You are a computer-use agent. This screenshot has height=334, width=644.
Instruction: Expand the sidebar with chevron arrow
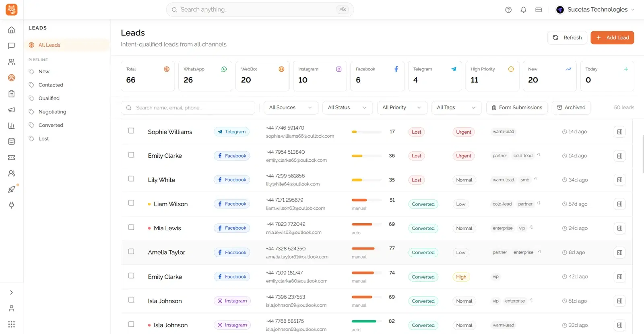click(x=12, y=293)
